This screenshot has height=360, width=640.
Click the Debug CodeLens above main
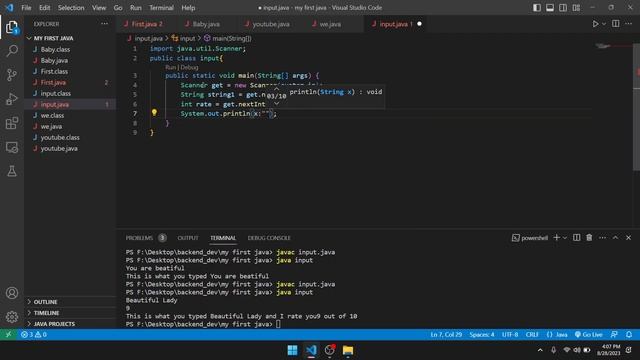[189, 67]
